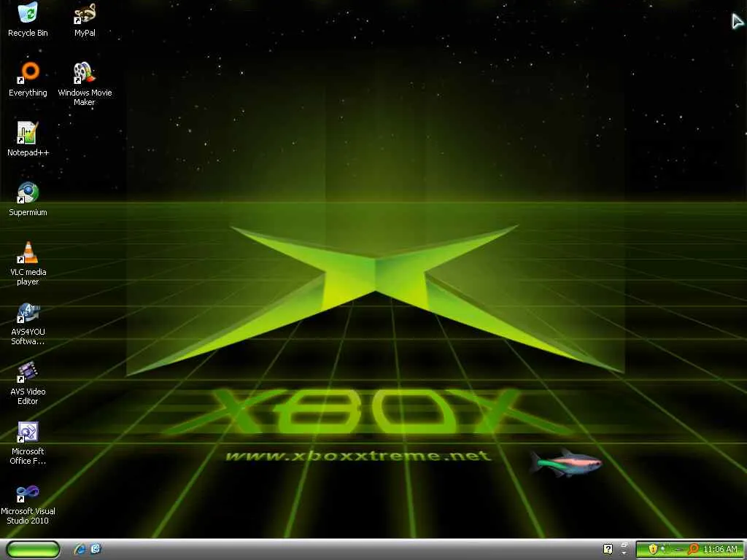Open the Recycle Bin icon
Screen dimensions: 747x560
click(x=28, y=20)
